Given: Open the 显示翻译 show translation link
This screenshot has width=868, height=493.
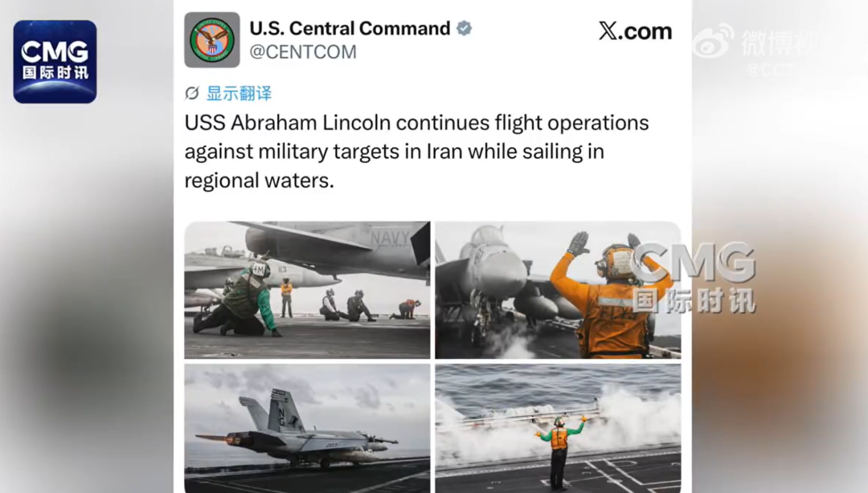Looking at the screenshot, I should pos(240,93).
